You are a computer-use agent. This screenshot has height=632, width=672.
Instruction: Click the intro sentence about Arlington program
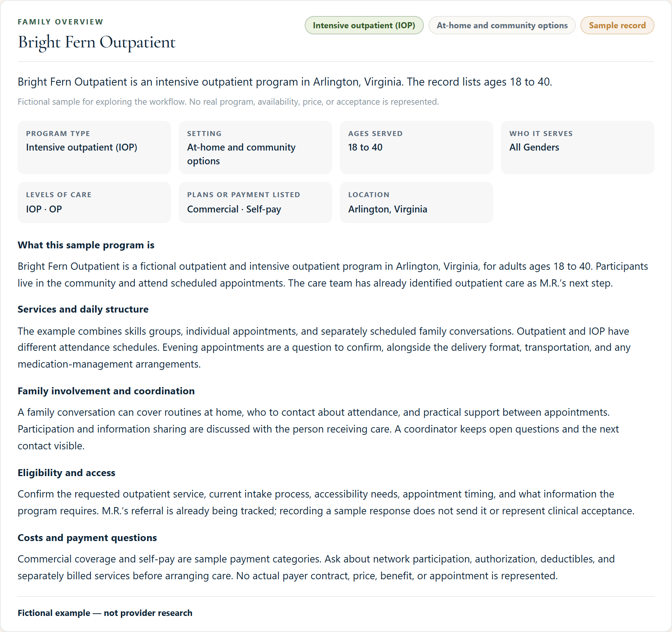(x=285, y=82)
